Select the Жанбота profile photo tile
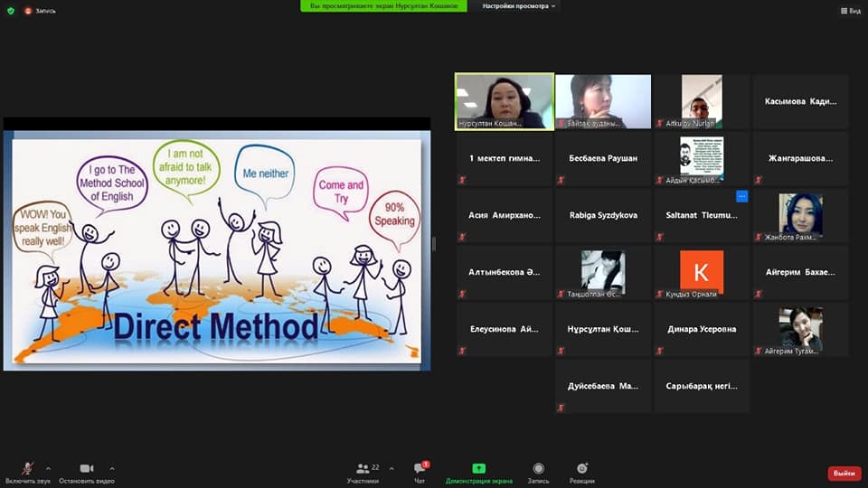868x488 pixels. click(800, 215)
